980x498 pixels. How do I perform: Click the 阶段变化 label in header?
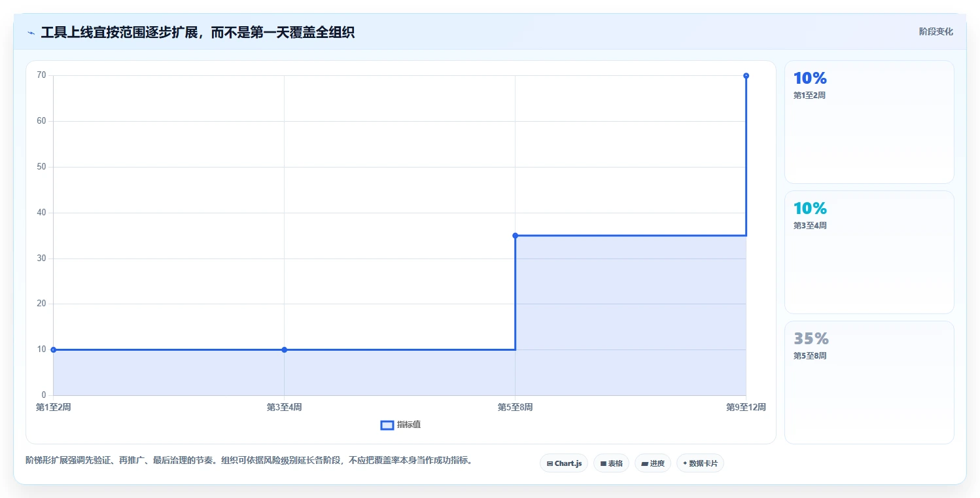pos(936,31)
